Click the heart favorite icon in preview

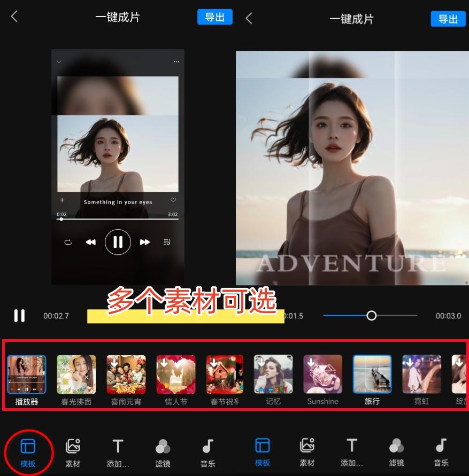173,200
